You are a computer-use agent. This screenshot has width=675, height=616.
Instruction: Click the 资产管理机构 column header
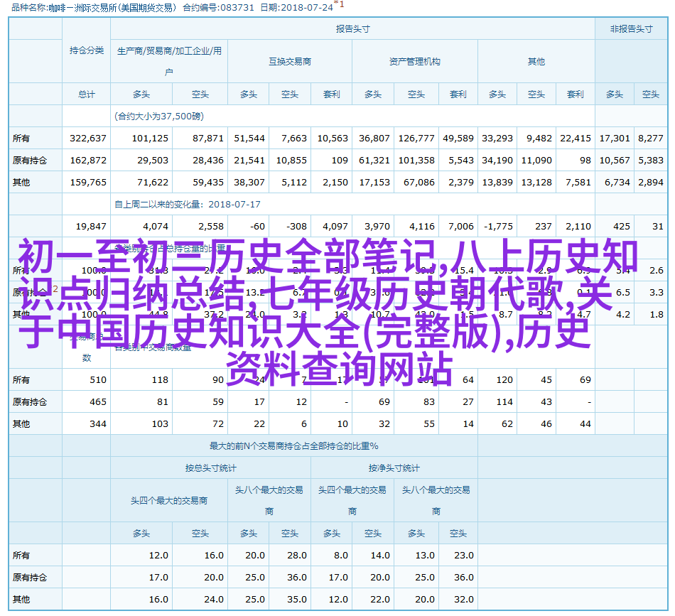(x=414, y=62)
